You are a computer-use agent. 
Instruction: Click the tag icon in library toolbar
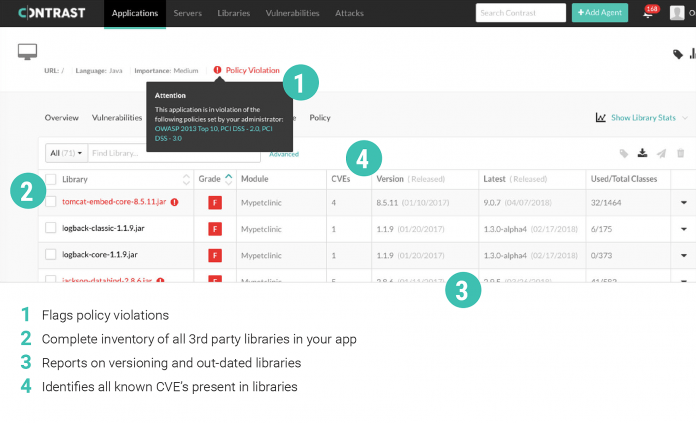(624, 153)
